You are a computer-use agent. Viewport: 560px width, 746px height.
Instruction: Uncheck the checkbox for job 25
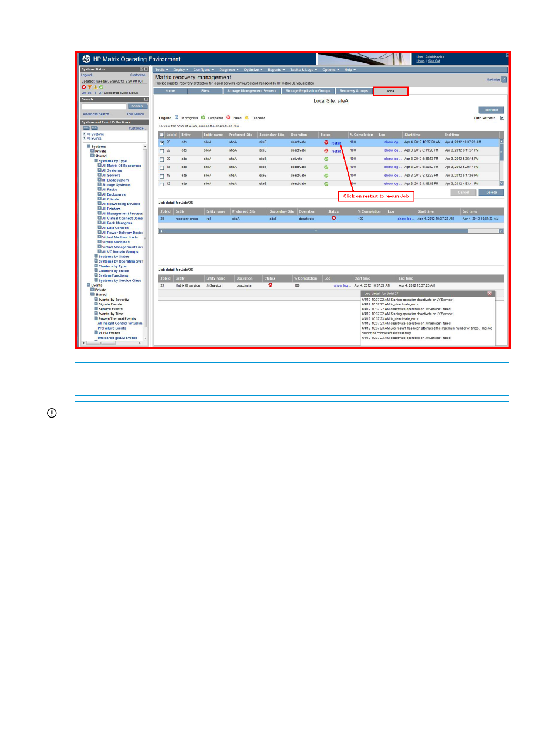click(x=162, y=143)
